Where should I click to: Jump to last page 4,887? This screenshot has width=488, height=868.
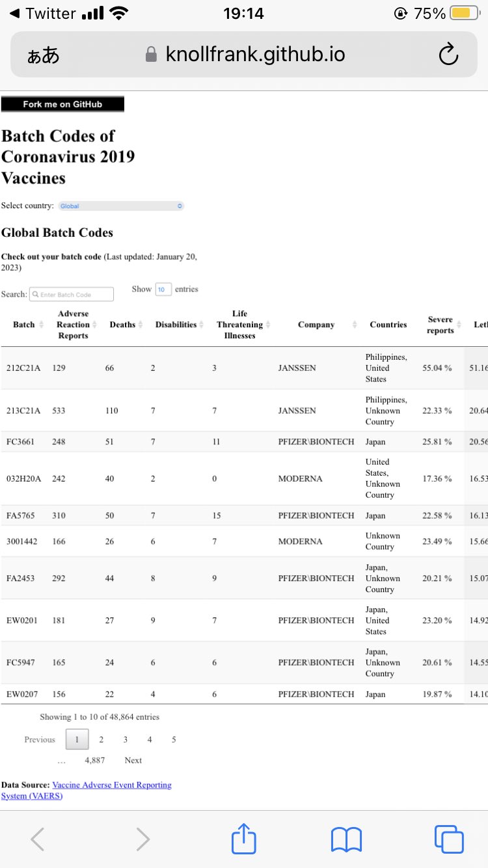(x=95, y=760)
